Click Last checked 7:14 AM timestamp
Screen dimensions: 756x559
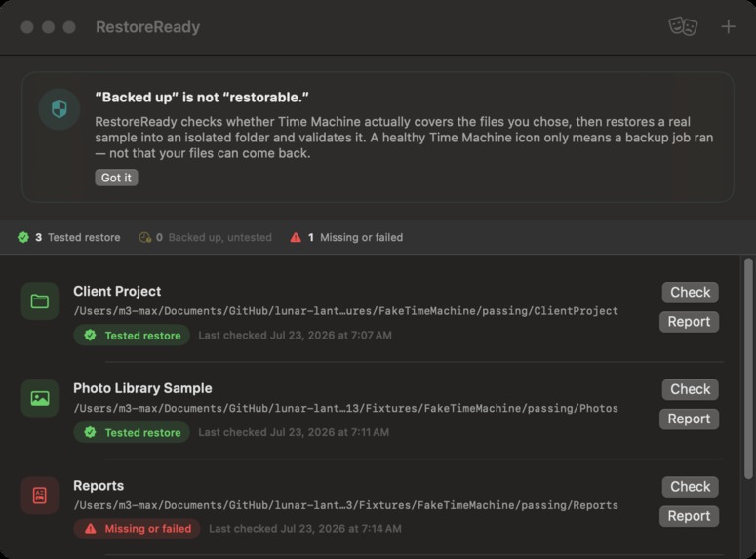[305, 529]
